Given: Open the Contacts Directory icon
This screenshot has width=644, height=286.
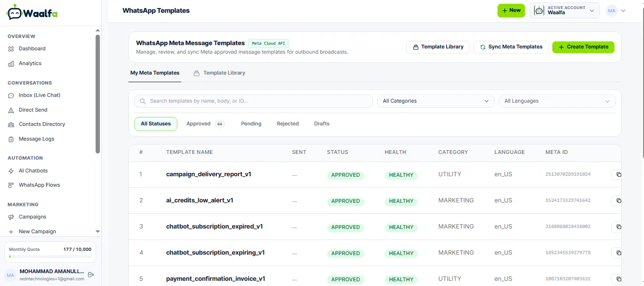Looking at the screenshot, I should coord(11,124).
